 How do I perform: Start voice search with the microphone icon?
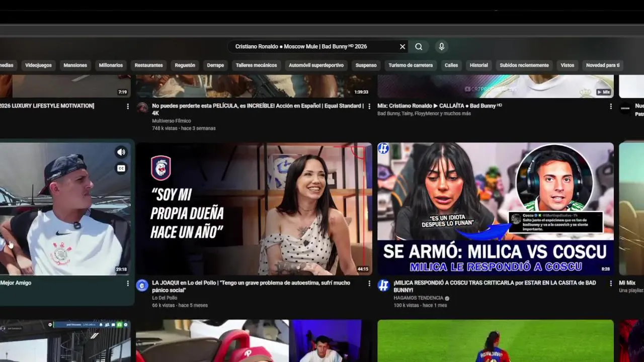(x=442, y=47)
